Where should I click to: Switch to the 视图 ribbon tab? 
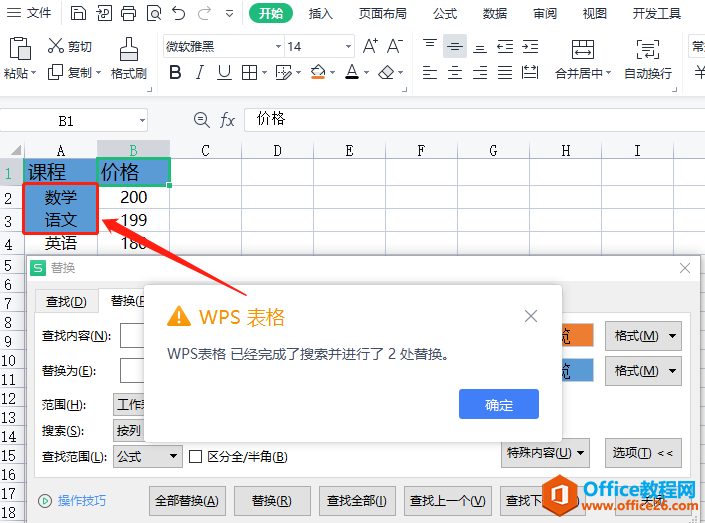[x=594, y=14]
